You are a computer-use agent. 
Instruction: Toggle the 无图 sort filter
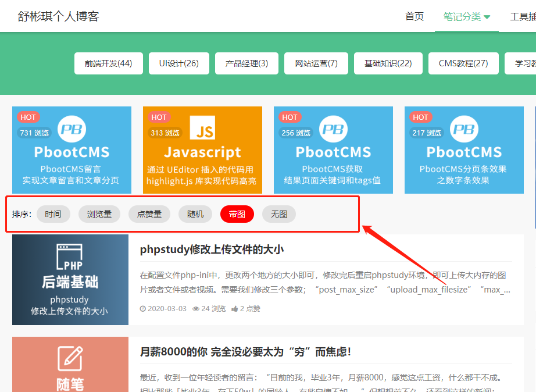tap(279, 214)
